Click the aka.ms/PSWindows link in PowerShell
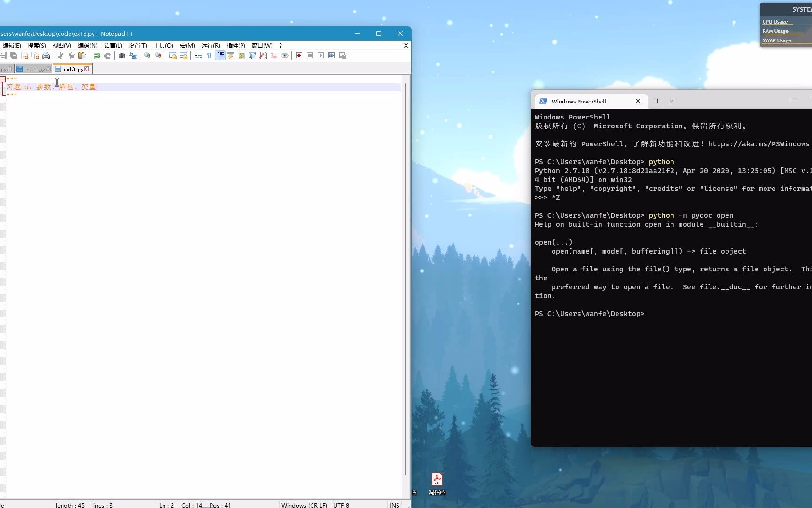Image resolution: width=812 pixels, height=508 pixels. [758, 144]
